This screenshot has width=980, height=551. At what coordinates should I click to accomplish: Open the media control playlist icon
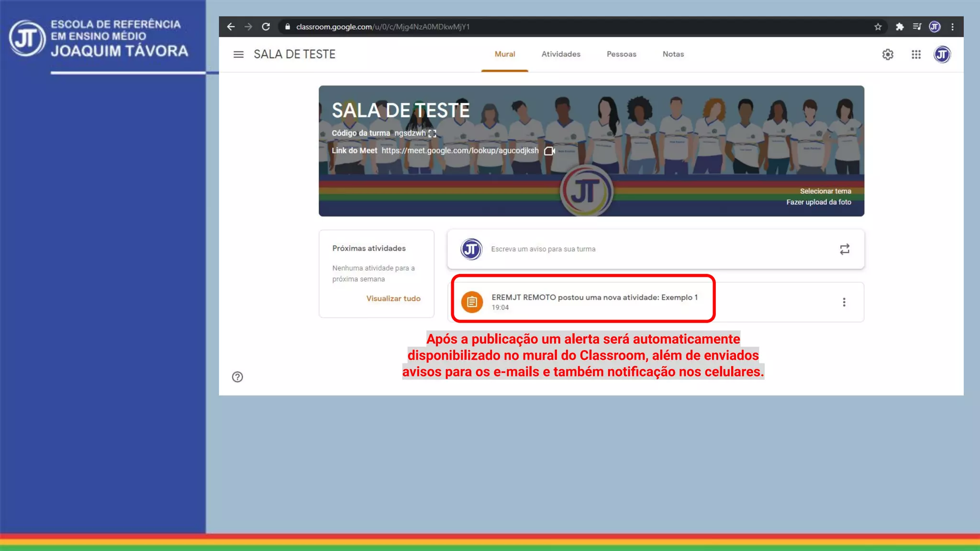point(917,27)
